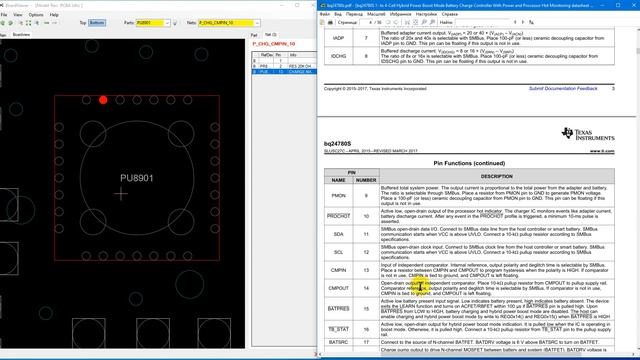
Task: Click the red highlighted pad on PU8901
Action: (x=103, y=100)
